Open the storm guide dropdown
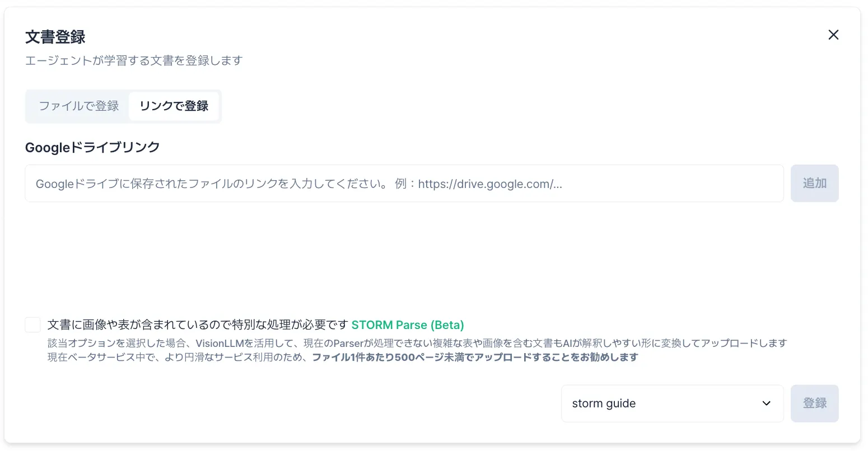The height and width of the screenshot is (451, 868). click(671, 403)
